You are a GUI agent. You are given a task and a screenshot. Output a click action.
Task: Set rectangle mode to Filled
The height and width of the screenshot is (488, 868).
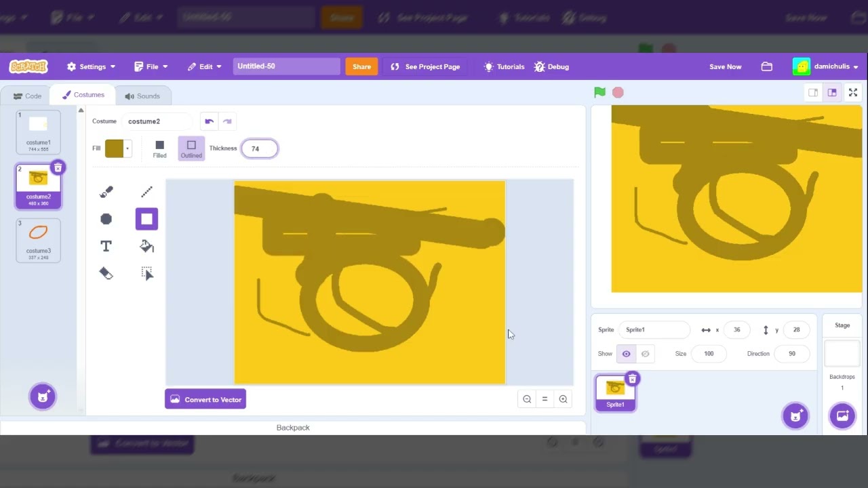pos(159,149)
